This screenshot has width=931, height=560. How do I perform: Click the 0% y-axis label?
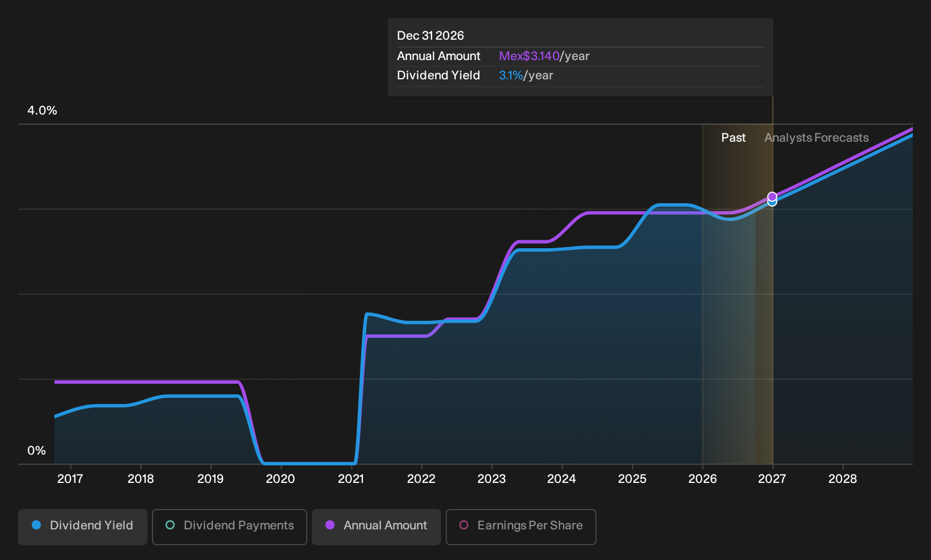pos(37,451)
